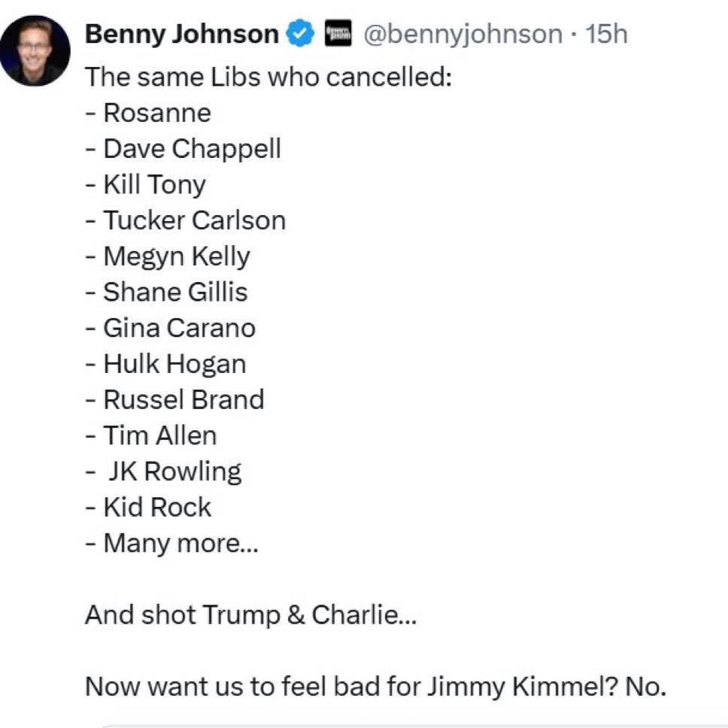Screen dimensions: 728x728
Task: Click the 'Gina Carano' list line
Action: coord(171,328)
